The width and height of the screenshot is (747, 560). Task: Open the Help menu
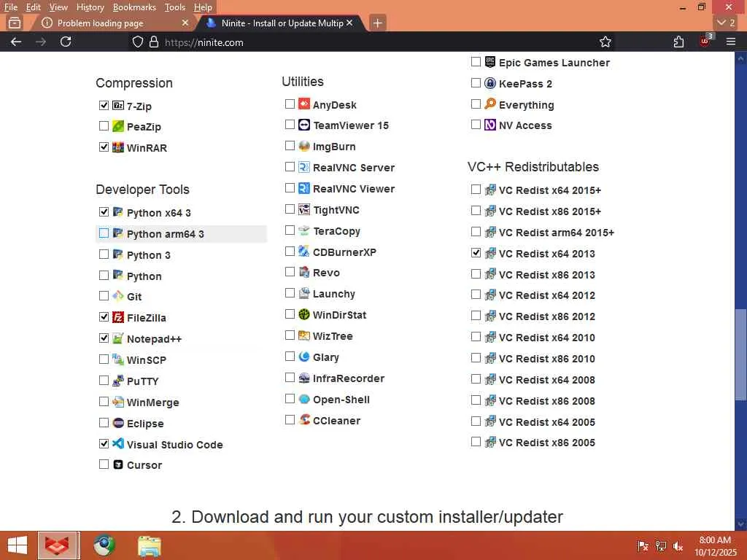tap(203, 7)
